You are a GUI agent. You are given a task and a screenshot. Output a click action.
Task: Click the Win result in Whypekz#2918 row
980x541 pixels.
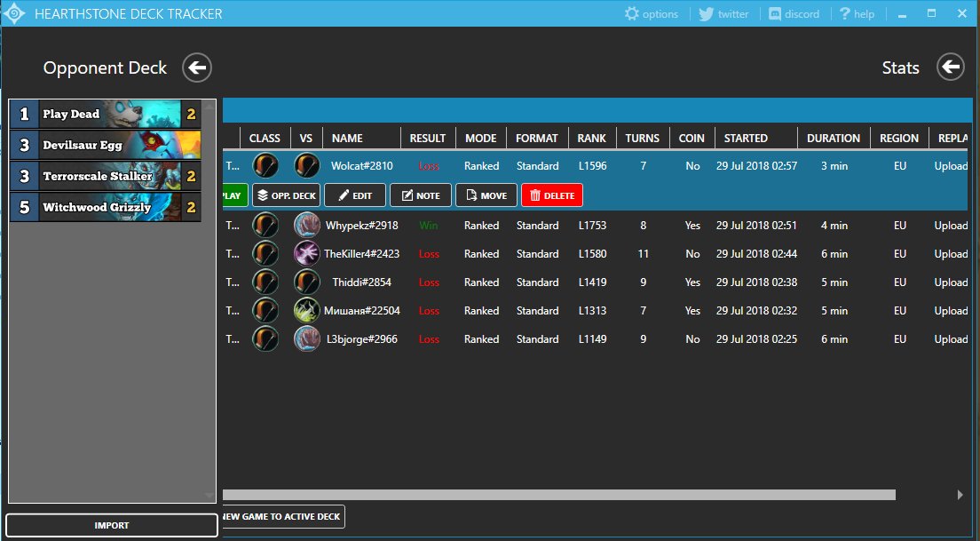tap(429, 225)
